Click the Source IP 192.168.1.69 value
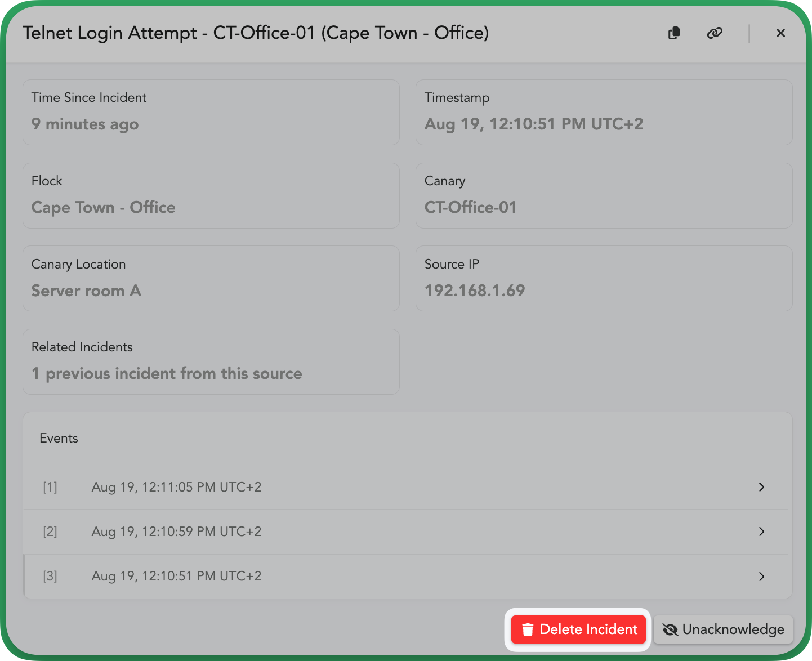 pos(475,291)
